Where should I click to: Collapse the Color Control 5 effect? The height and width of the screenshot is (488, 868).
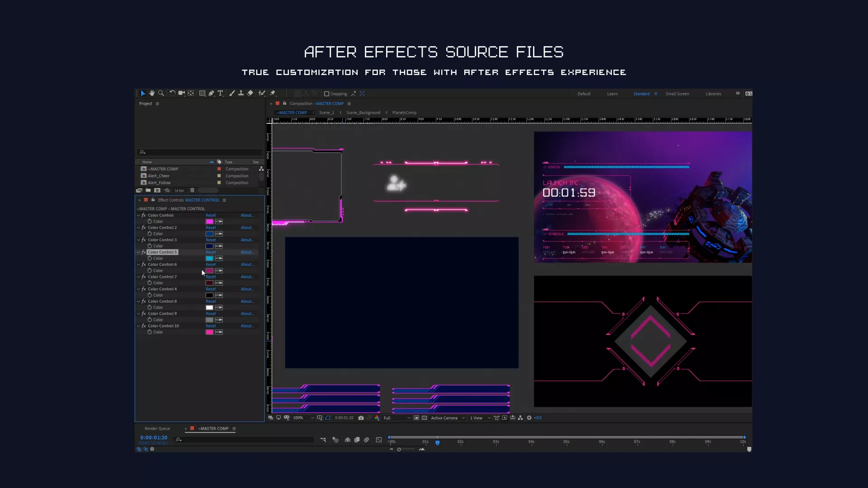(138, 252)
